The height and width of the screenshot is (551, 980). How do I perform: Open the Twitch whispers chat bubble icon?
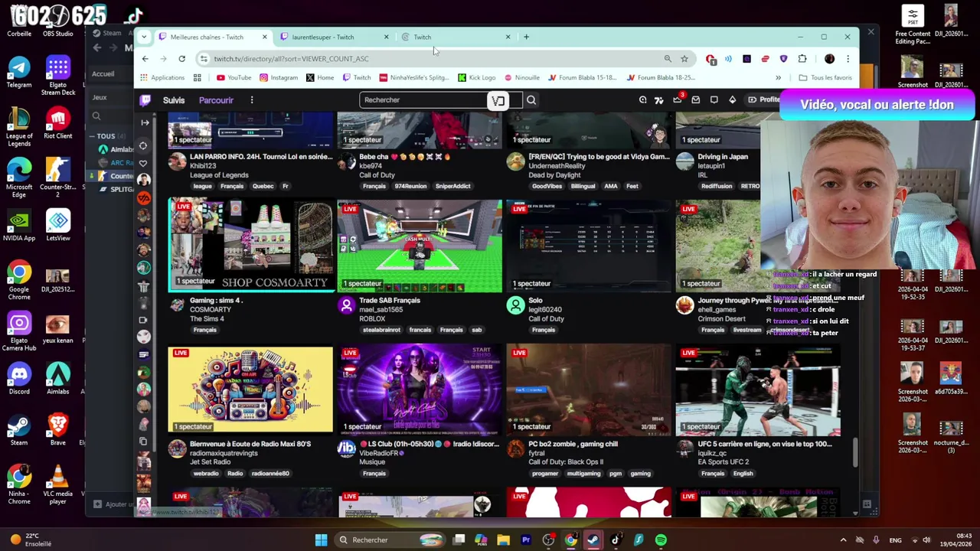(x=714, y=100)
